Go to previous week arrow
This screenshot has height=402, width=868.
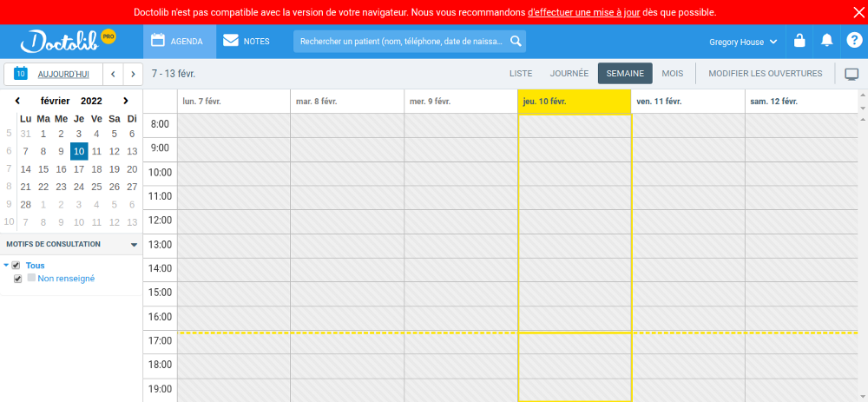point(113,74)
